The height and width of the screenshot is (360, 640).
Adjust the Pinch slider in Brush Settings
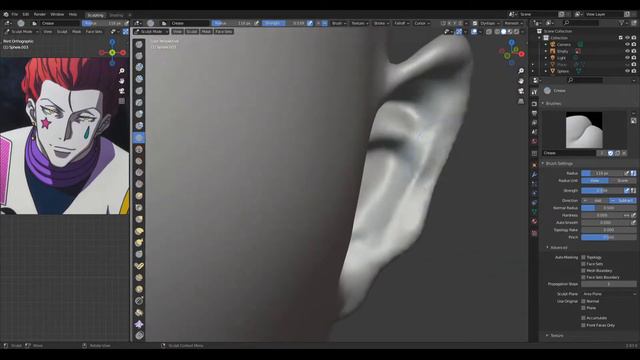(609, 237)
